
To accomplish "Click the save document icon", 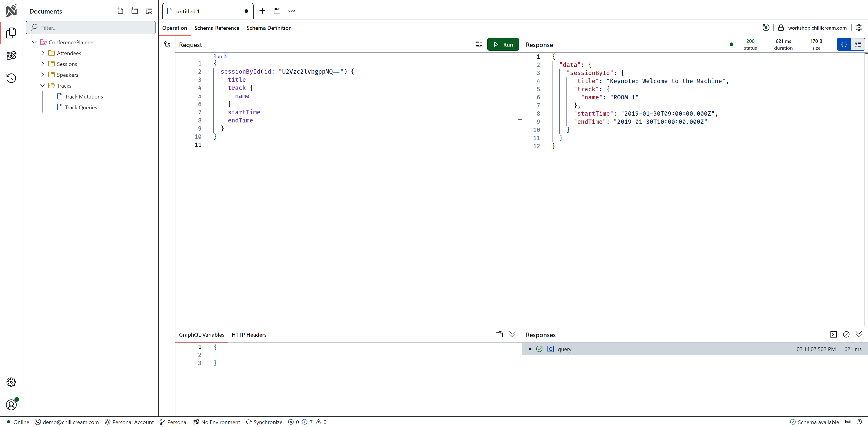I will (x=277, y=11).
